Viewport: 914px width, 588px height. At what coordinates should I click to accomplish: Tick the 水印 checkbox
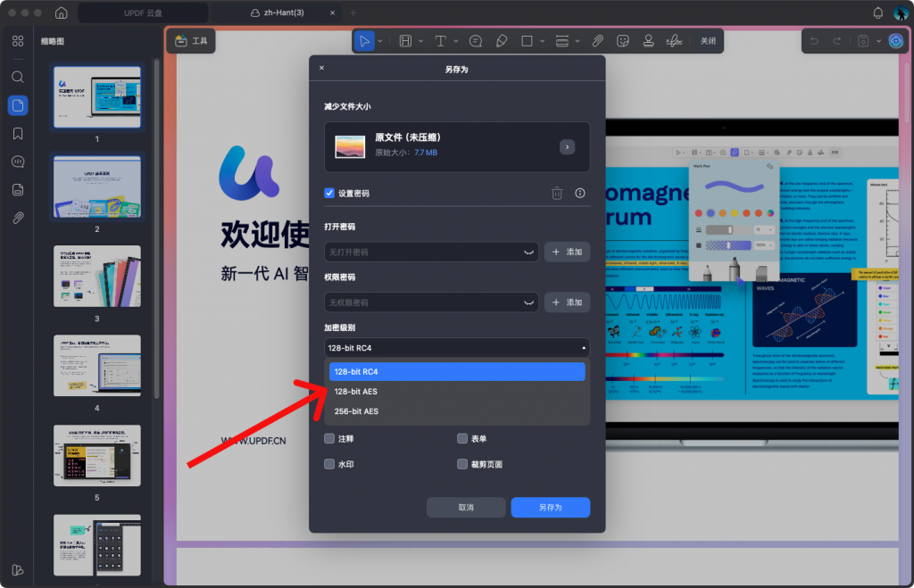click(329, 464)
